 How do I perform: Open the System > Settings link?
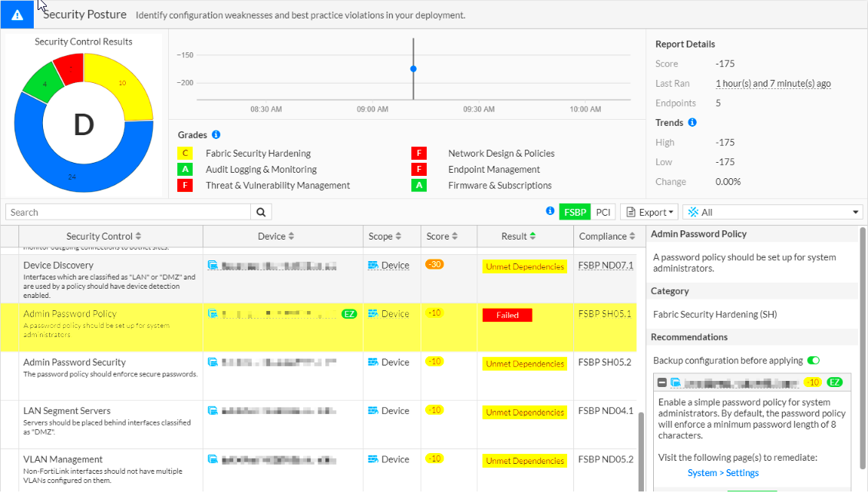coord(722,474)
